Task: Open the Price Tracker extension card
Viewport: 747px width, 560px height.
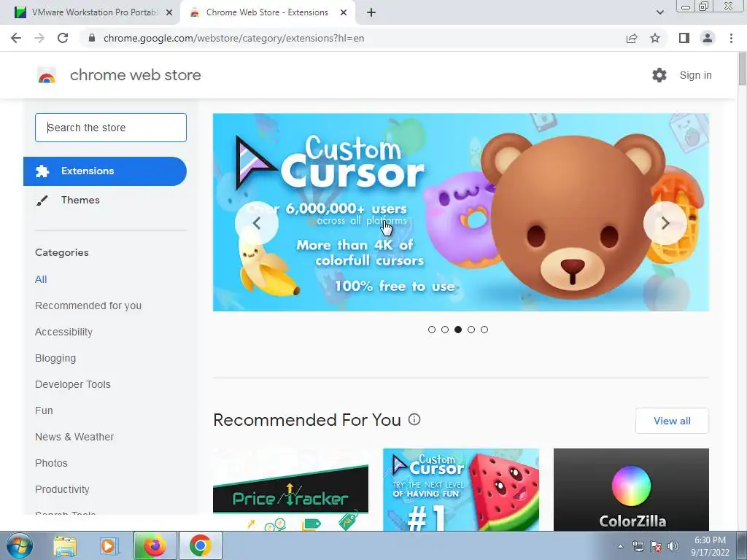Action: click(290, 489)
